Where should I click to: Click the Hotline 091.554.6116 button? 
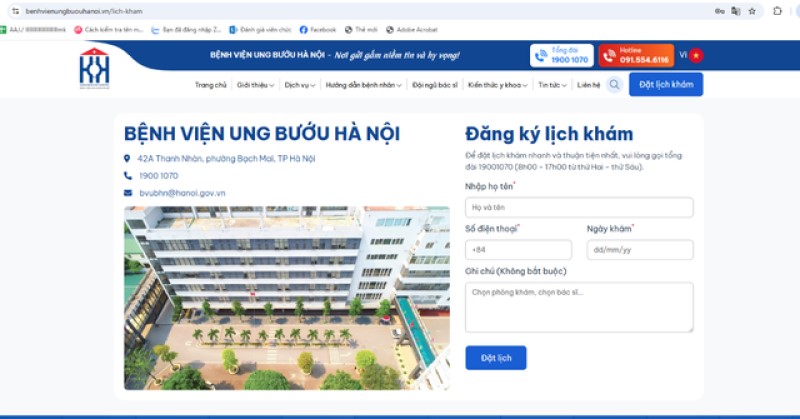click(638, 55)
